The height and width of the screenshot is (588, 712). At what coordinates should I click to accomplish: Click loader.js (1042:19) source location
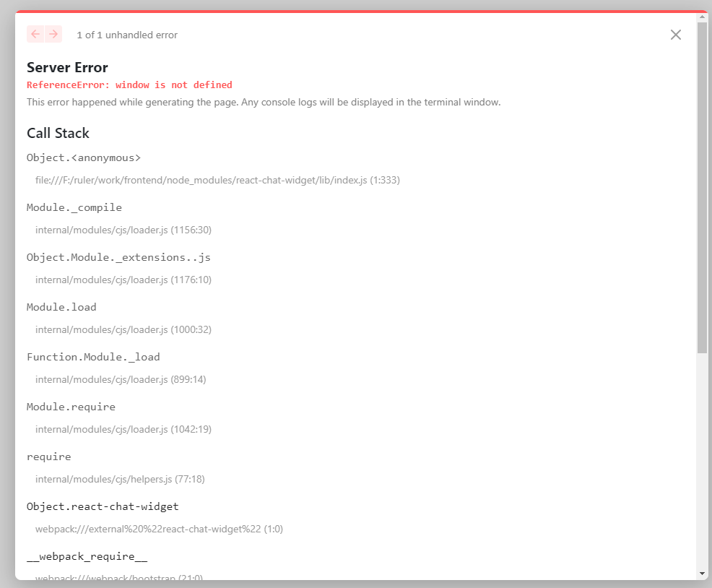coord(123,429)
